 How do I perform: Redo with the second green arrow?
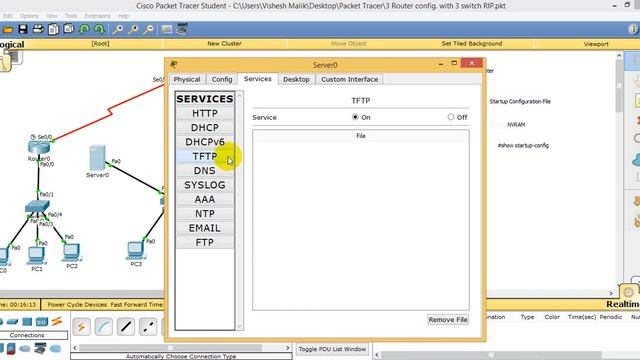pos(99,29)
